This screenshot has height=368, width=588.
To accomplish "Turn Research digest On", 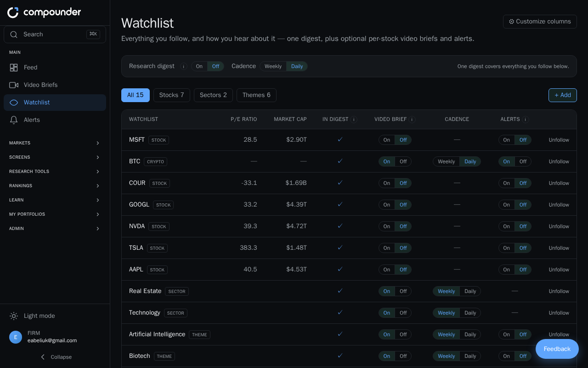I will coord(199,66).
